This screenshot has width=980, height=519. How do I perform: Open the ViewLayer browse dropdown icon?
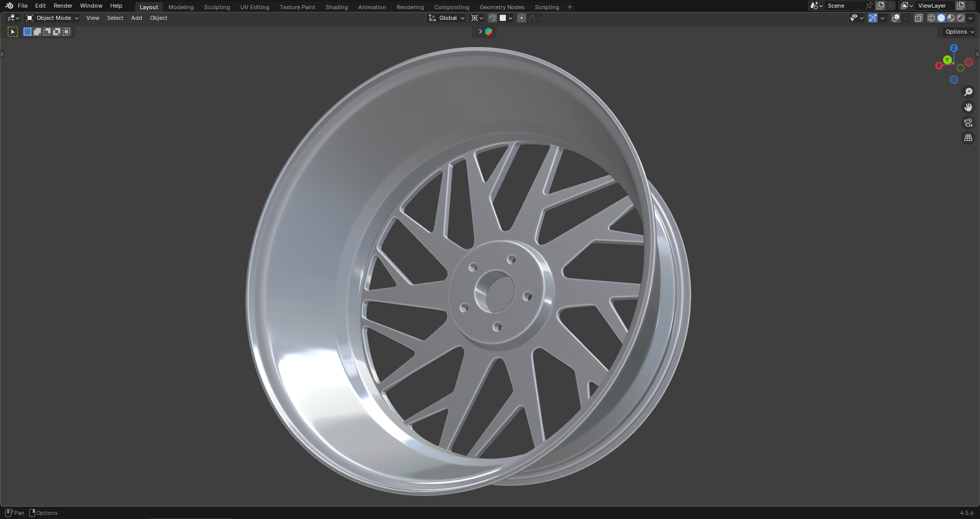(906, 6)
